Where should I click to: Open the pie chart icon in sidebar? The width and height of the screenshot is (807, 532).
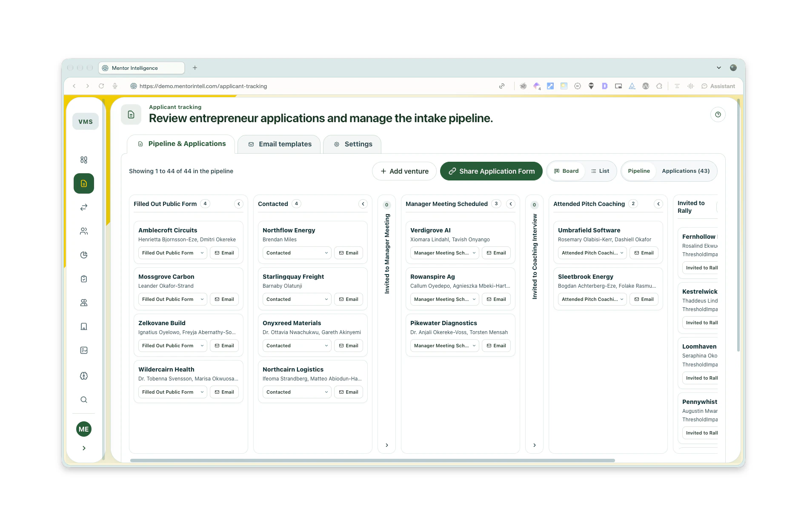[x=84, y=255]
